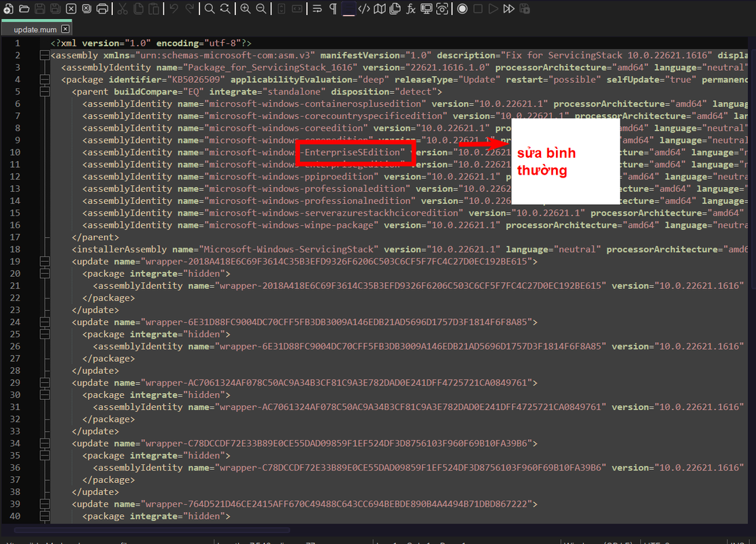This screenshot has height=544, width=756.
Task: Print the document with printer icon
Action: (x=102, y=9)
